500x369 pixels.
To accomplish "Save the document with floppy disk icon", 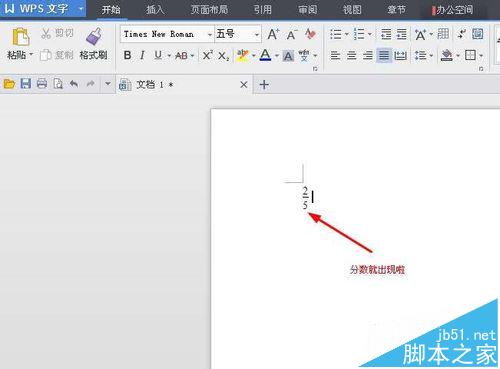I will (x=25, y=83).
